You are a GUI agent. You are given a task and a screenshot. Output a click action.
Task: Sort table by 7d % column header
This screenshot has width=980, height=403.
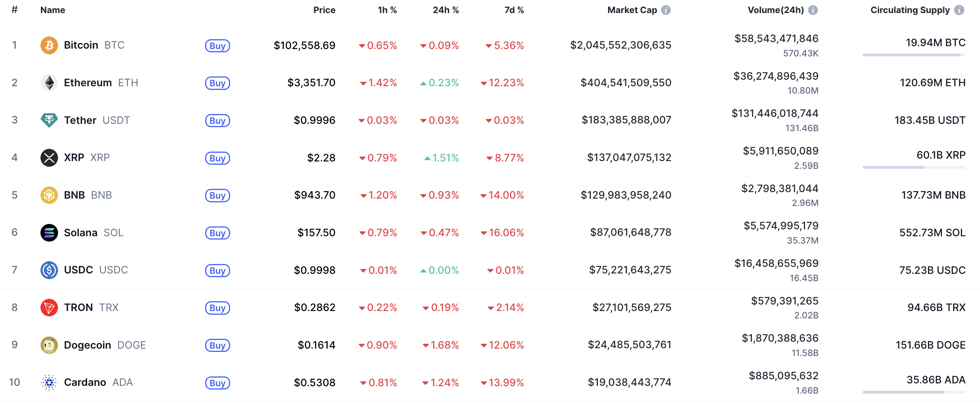tap(514, 10)
